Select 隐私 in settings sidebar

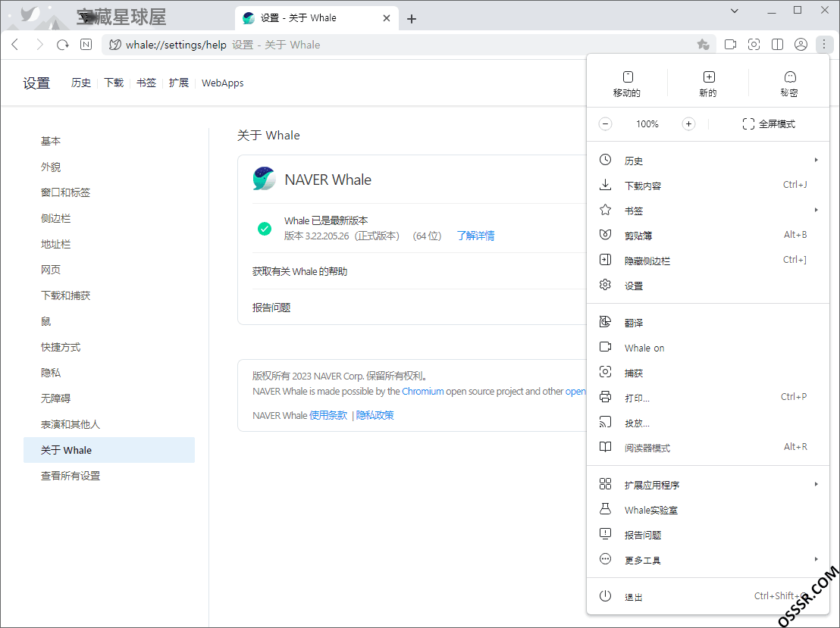point(109,373)
